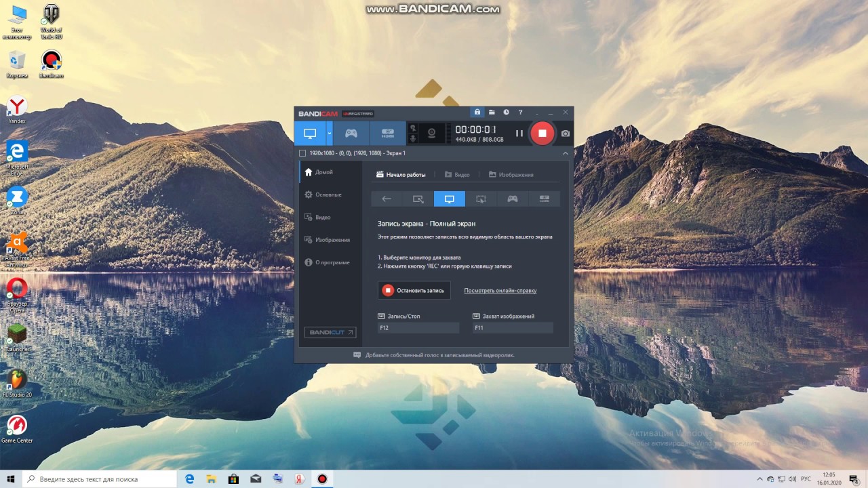Collapse the panel with the chevron arrow
868x488 pixels.
click(x=565, y=153)
